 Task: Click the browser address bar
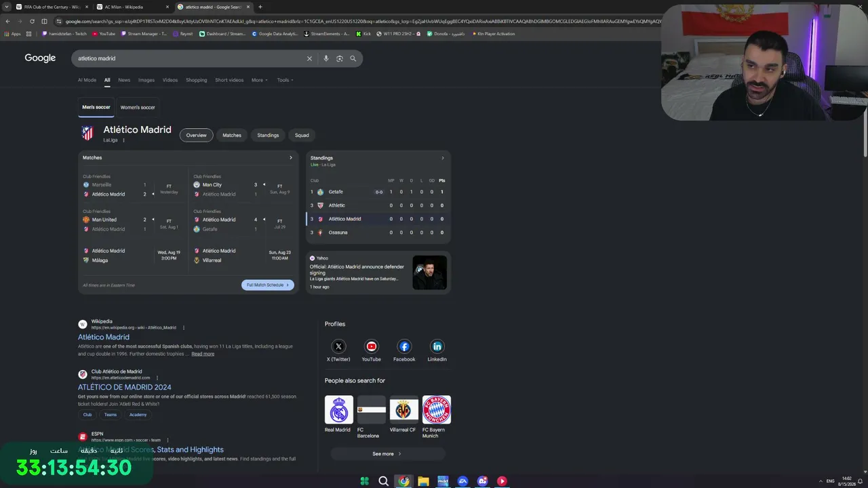point(359,21)
